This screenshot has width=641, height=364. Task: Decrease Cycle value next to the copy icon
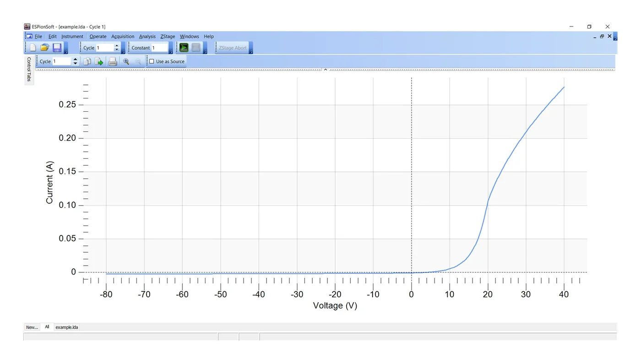coord(76,64)
